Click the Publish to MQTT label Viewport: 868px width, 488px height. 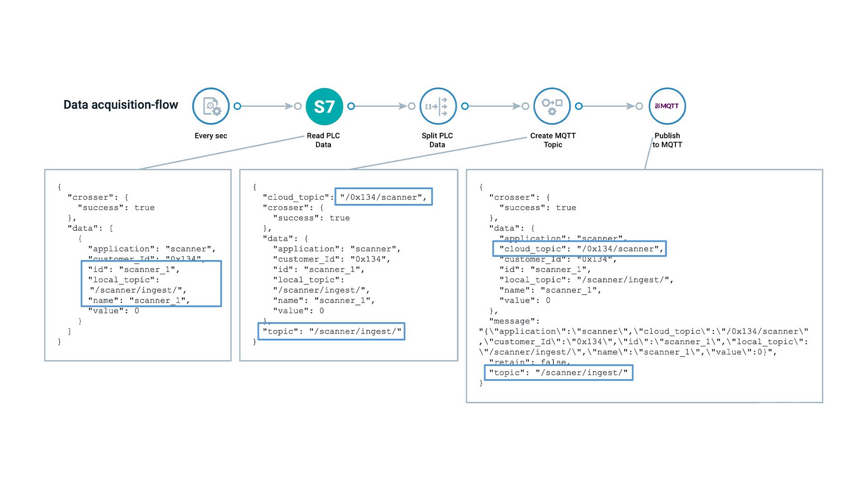668,140
